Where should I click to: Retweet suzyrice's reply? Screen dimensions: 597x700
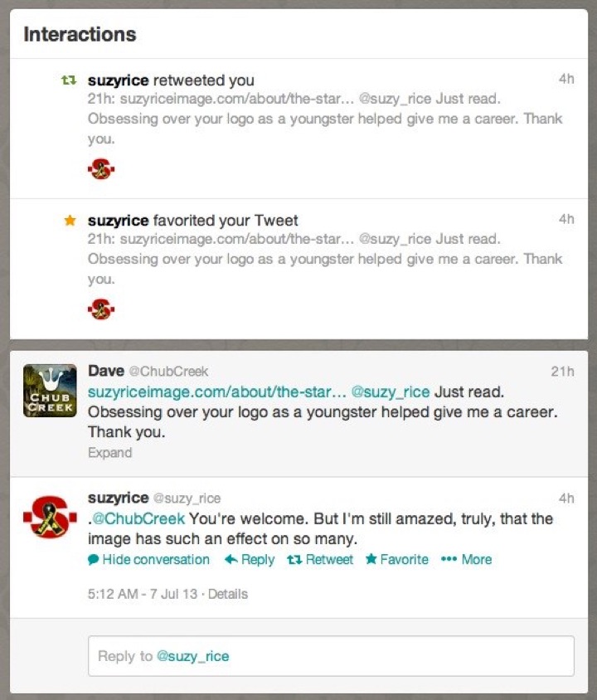pyautogui.click(x=320, y=559)
